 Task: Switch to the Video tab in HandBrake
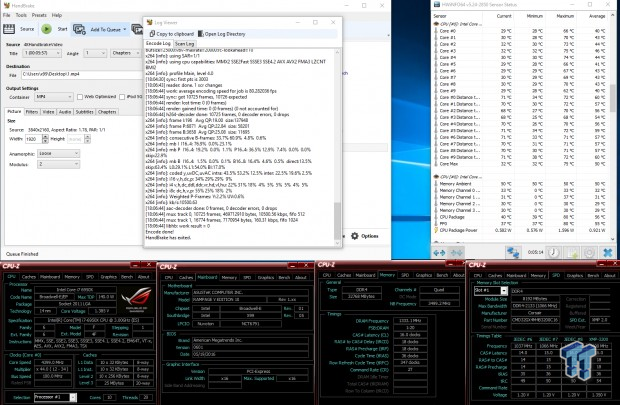[x=48, y=112]
